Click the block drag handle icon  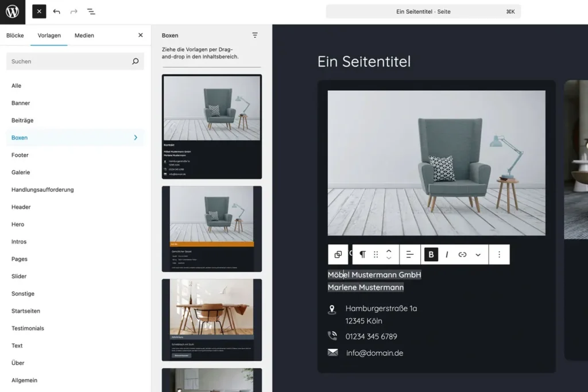click(376, 255)
